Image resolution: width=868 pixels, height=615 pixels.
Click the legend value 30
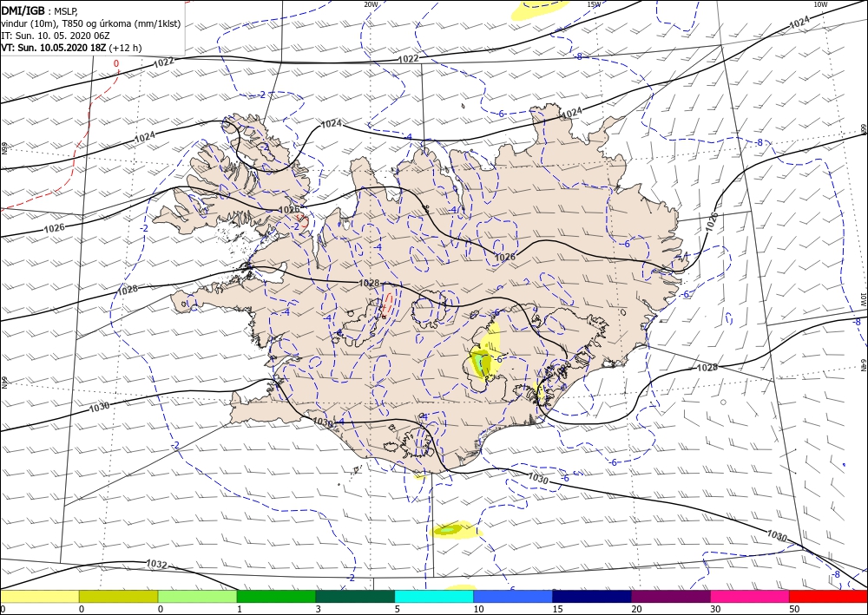(715, 609)
